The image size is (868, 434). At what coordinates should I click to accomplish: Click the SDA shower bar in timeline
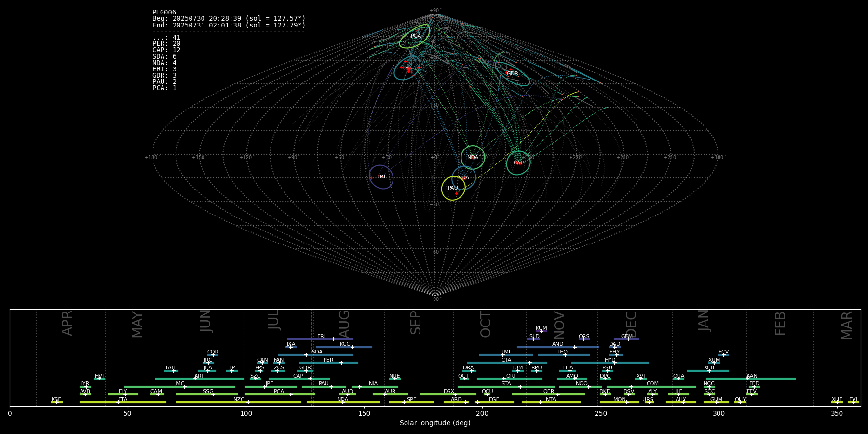316,355
